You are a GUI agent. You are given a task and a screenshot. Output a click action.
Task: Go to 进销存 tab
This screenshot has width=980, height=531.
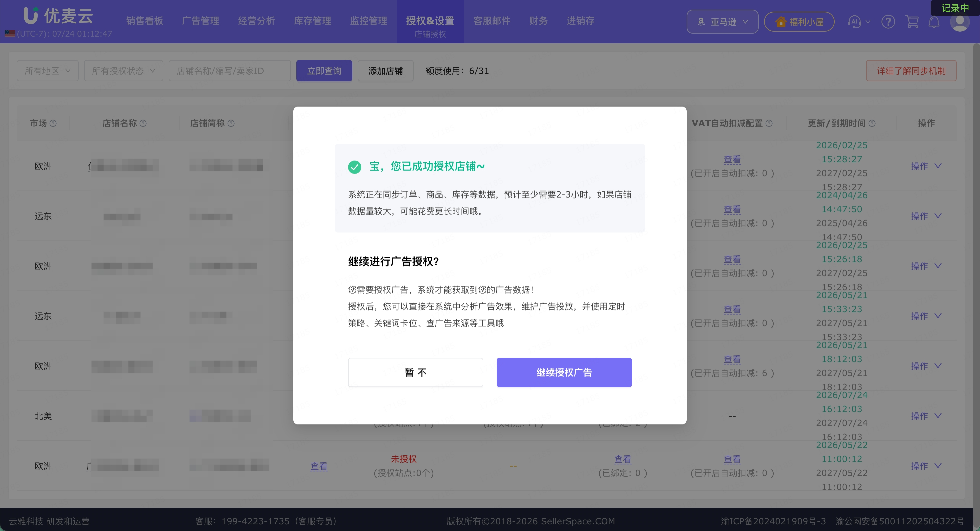tap(581, 21)
